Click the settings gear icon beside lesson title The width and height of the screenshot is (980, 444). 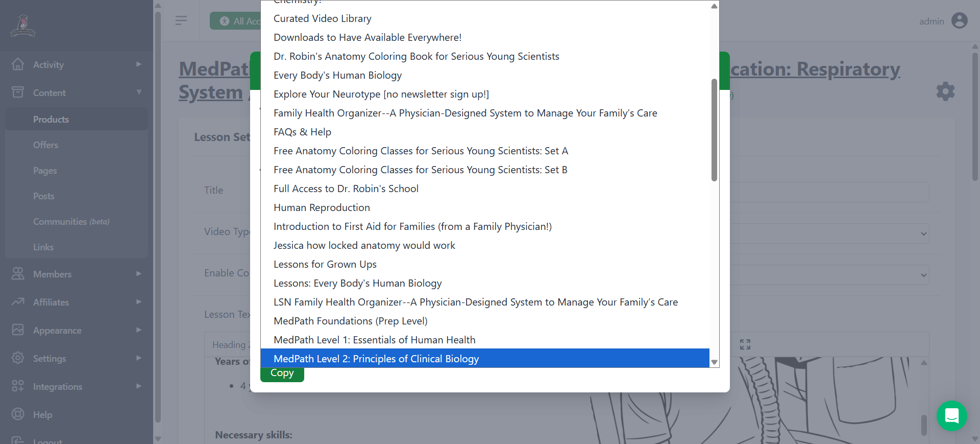point(945,91)
